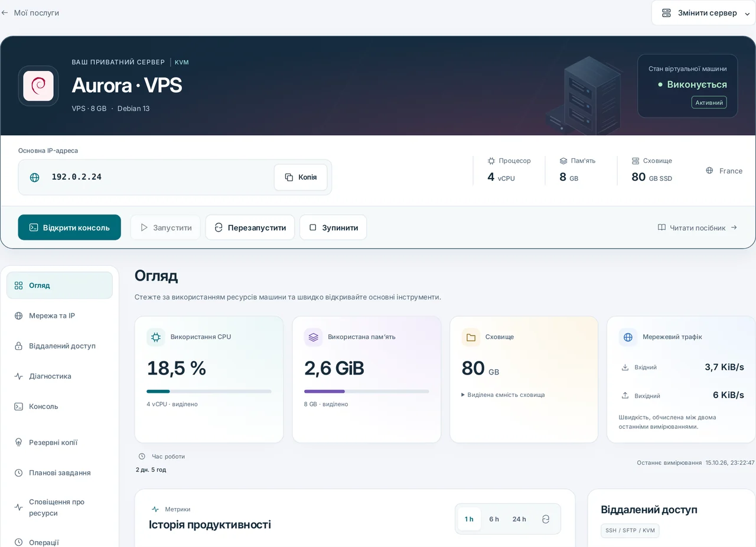Copy IP address with Копія button
The height and width of the screenshot is (547, 756).
pos(301,177)
